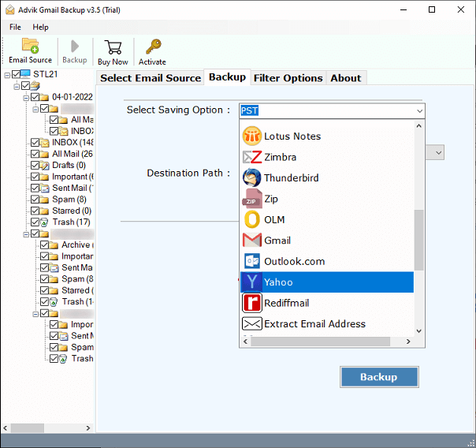Pick the Extract Email Address envelope icon

[252, 324]
